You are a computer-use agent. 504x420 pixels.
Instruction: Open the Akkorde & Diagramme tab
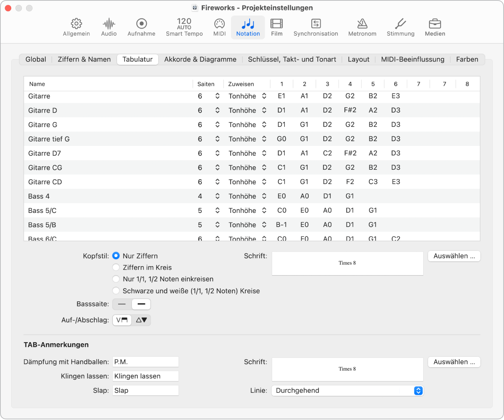click(200, 59)
